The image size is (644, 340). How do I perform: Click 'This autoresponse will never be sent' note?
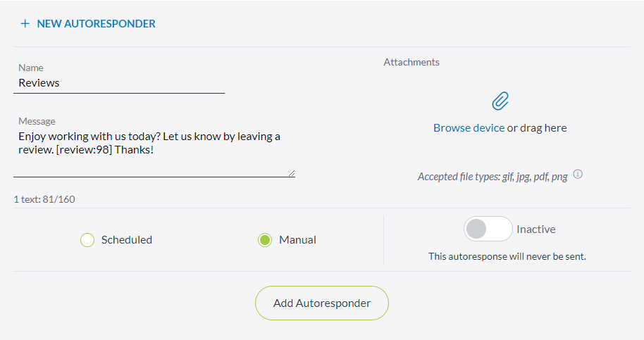pyautogui.click(x=507, y=257)
